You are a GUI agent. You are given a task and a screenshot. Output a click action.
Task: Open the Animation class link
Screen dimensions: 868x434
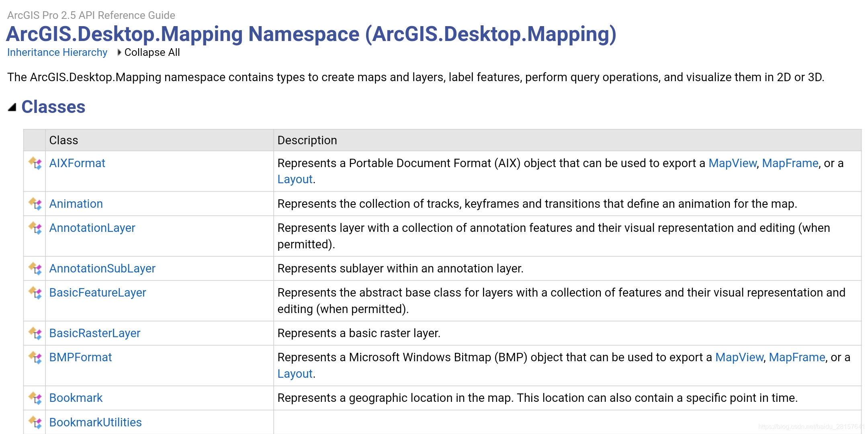coord(76,204)
